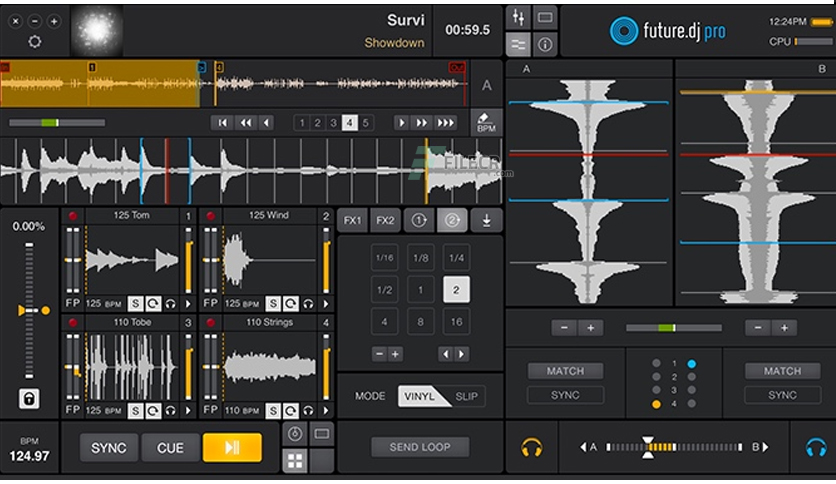Click the download arrow icon next to FX tabs
The image size is (836, 484).
(x=486, y=220)
